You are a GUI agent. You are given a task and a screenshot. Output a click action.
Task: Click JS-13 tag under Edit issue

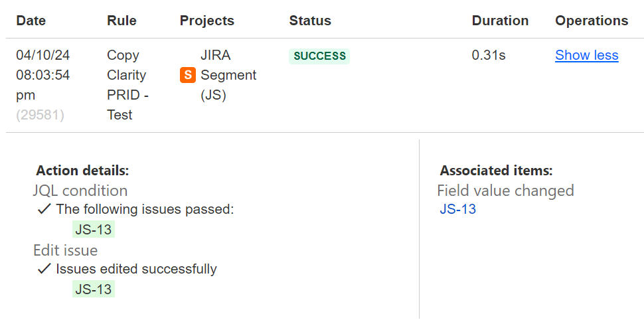coord(94,289)
